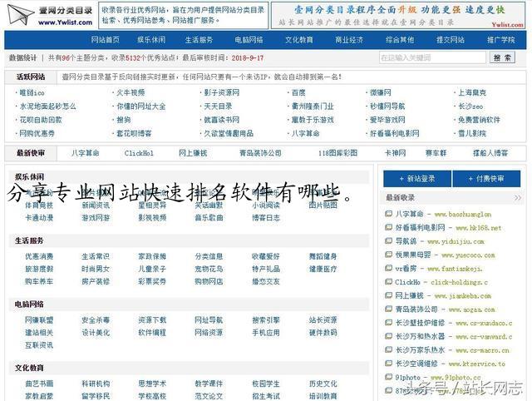Viewport: 532px width, 401px height.
Task: Click the 付费快审 button
Action: coord(486,179)
